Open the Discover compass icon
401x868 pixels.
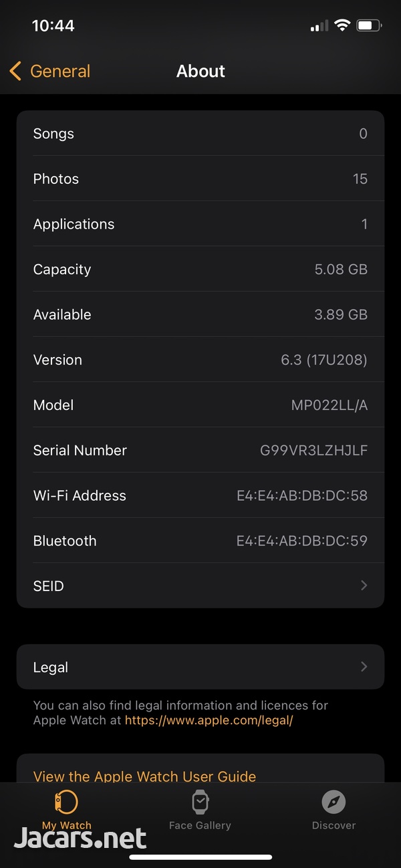tap(333, 801)
